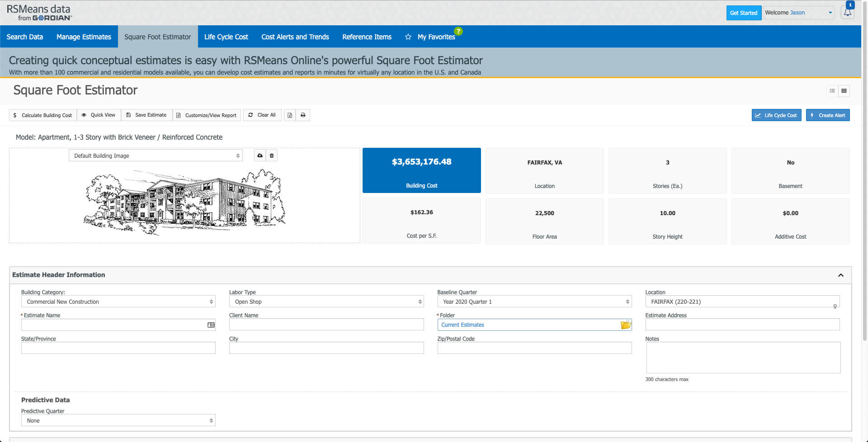Click the Model: Apartment, 1-3 Story text
This screenshot has height=442, width=868.
point(119,137)
